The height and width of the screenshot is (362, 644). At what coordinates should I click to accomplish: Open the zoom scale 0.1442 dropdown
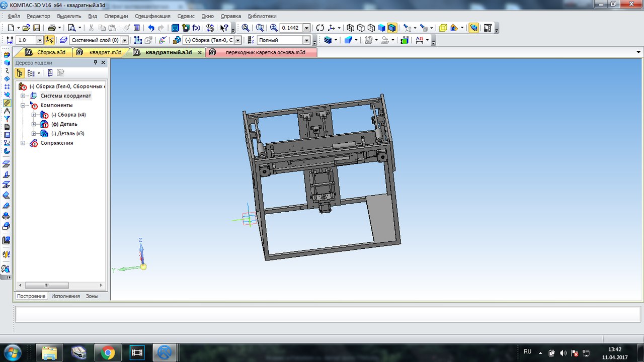point(306,28)
